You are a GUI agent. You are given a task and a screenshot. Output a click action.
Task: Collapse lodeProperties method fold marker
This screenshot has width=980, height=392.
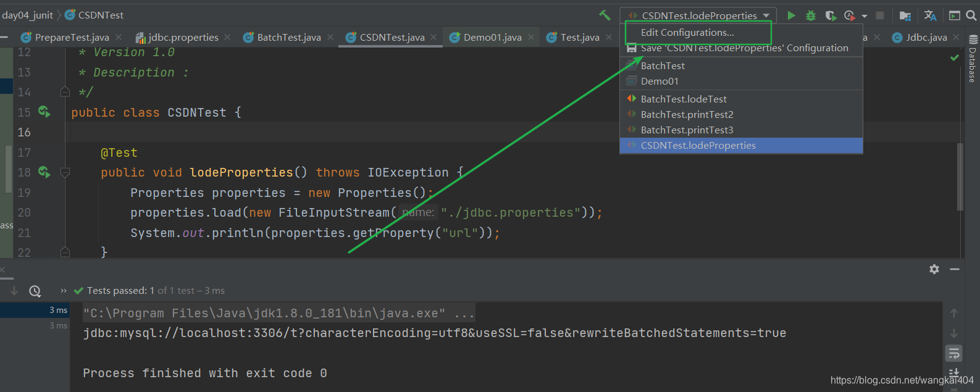coord(65,173)
